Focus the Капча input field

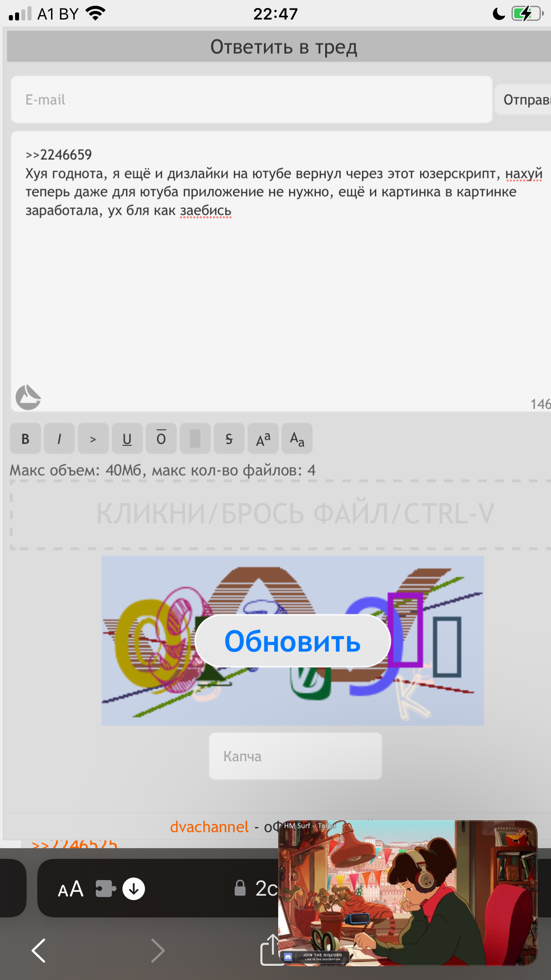[x=295, y=756]
